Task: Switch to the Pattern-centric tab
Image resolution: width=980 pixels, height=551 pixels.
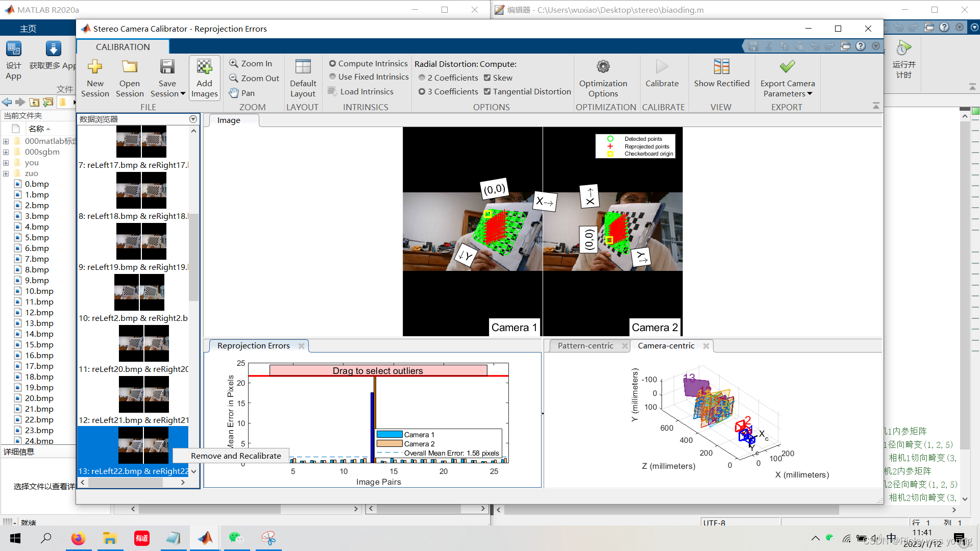Action: click(x=585, y=346)
